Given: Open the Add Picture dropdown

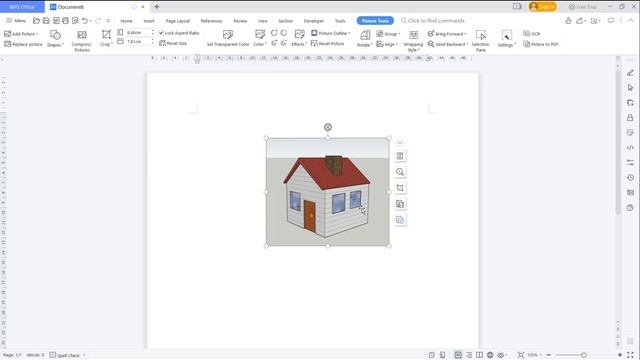Looking at the screenshot, I should pyautogui.click(x=21, y=34).
